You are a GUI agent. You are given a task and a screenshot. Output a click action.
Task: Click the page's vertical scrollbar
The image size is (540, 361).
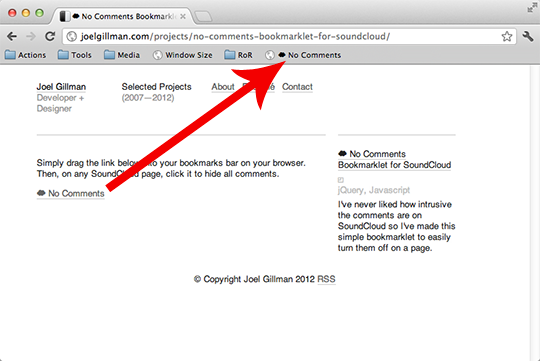pyautogui.click(x=535, y=213)
